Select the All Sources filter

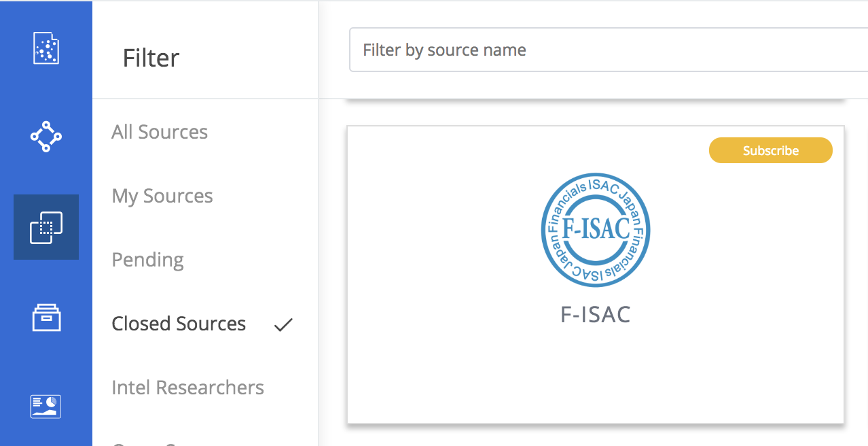[x=160, y=132]
